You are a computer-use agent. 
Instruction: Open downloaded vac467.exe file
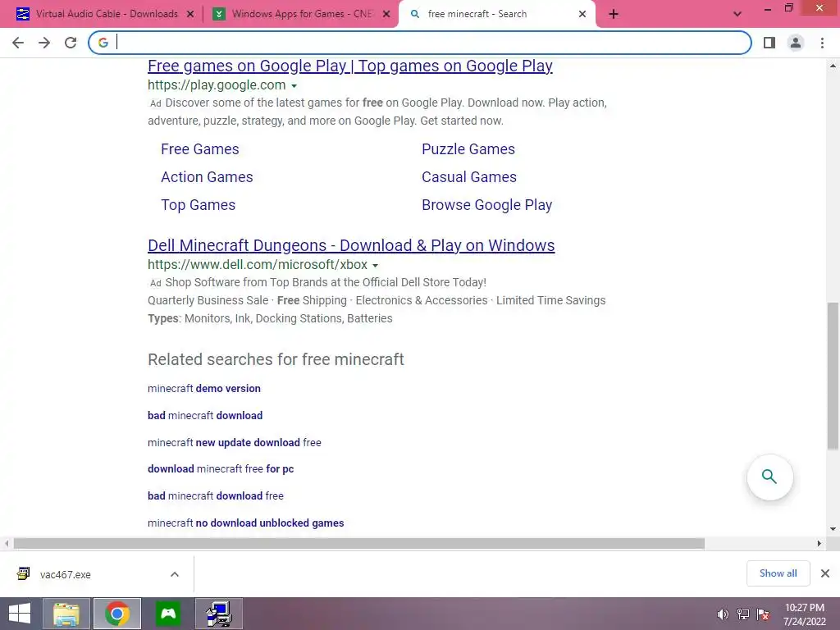66,574
